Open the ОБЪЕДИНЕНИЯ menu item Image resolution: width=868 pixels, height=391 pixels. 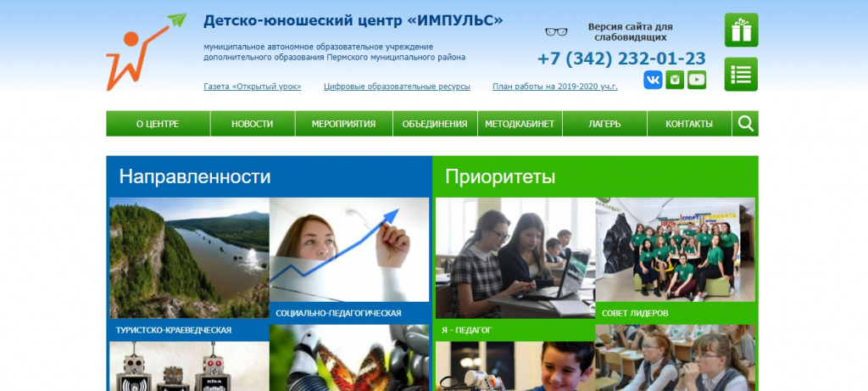(x=435, y=124)
